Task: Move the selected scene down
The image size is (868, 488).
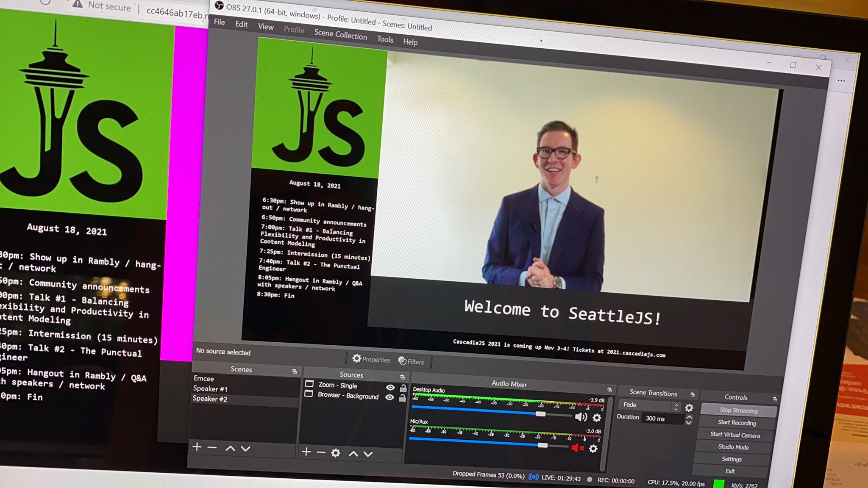Action: [x=246, y=449]
